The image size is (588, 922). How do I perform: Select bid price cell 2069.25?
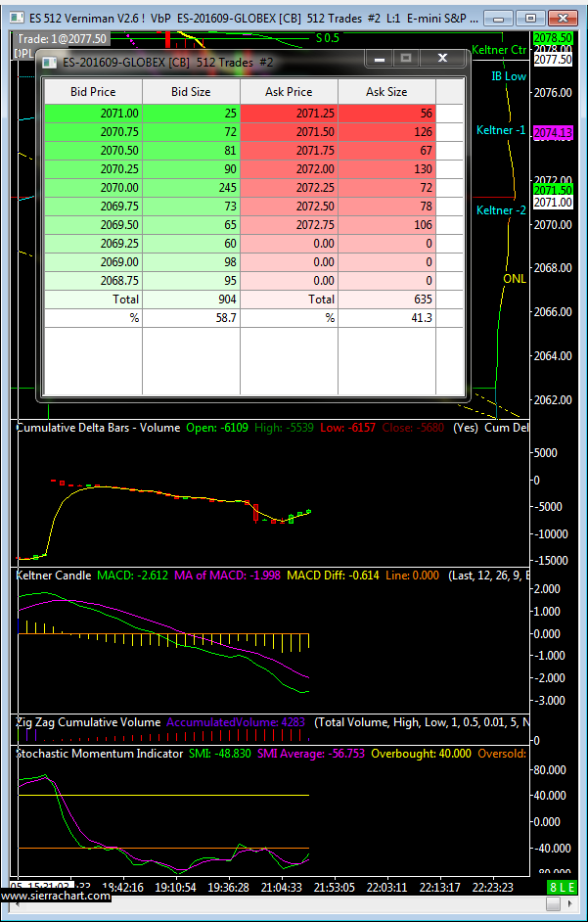point(94,244)
